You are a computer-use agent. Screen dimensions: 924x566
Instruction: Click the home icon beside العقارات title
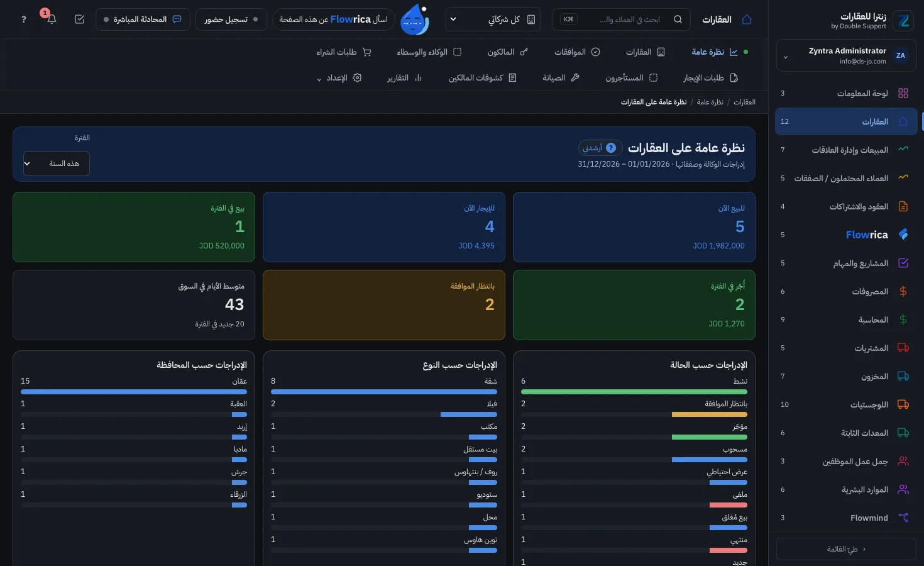(x=747, y=19)
